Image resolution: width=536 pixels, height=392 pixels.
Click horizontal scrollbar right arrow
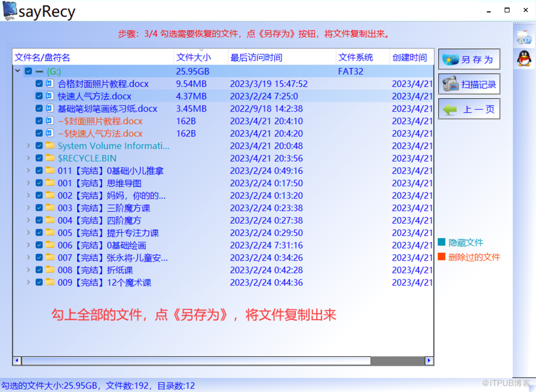(429, 360)
